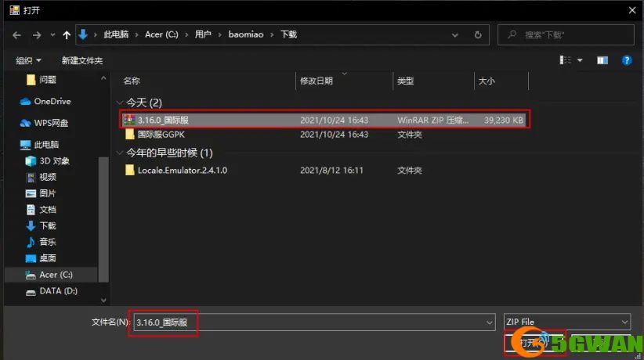This screenshot has width=644, height=360.
Task: Click the 文件名 input field
Action: (314, 322)
